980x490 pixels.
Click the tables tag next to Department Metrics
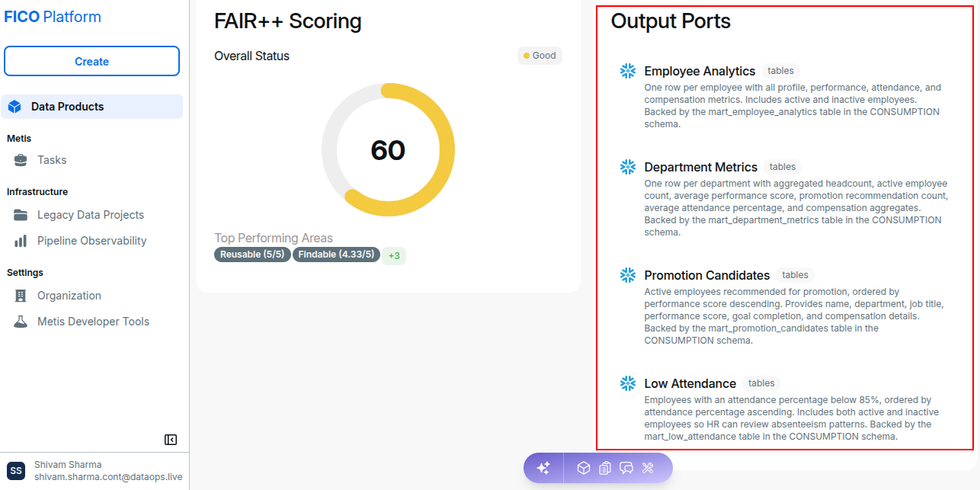(783, 167)
